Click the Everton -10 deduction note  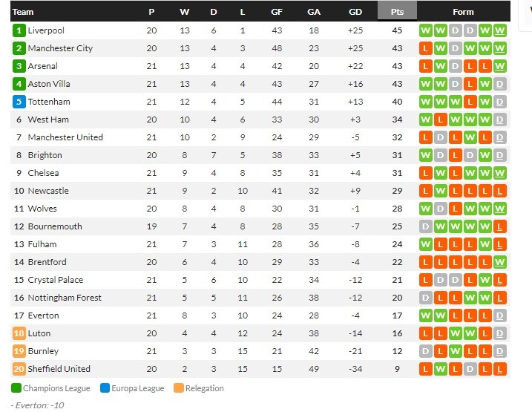(37, 405)
